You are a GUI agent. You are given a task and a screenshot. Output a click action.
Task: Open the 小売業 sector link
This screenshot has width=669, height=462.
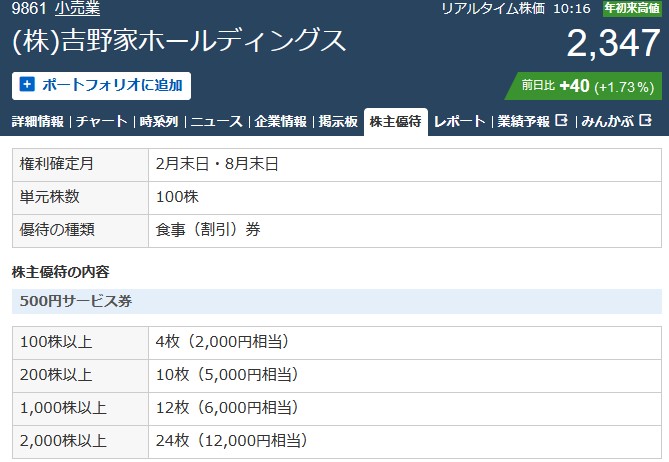(77, 8)
